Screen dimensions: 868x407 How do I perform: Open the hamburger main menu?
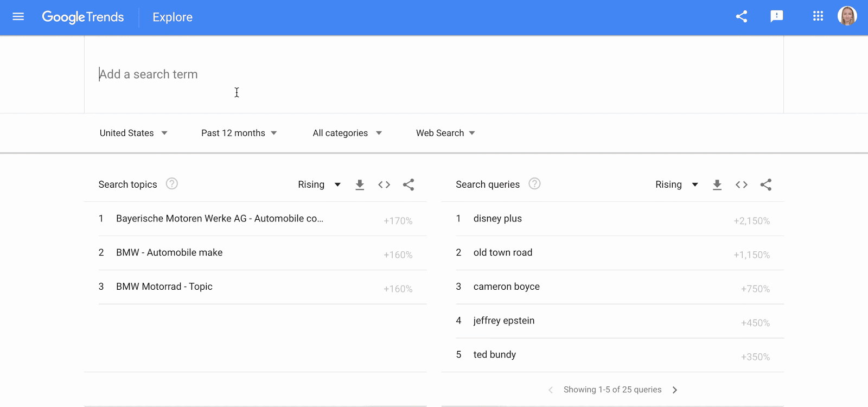(18, 17)
